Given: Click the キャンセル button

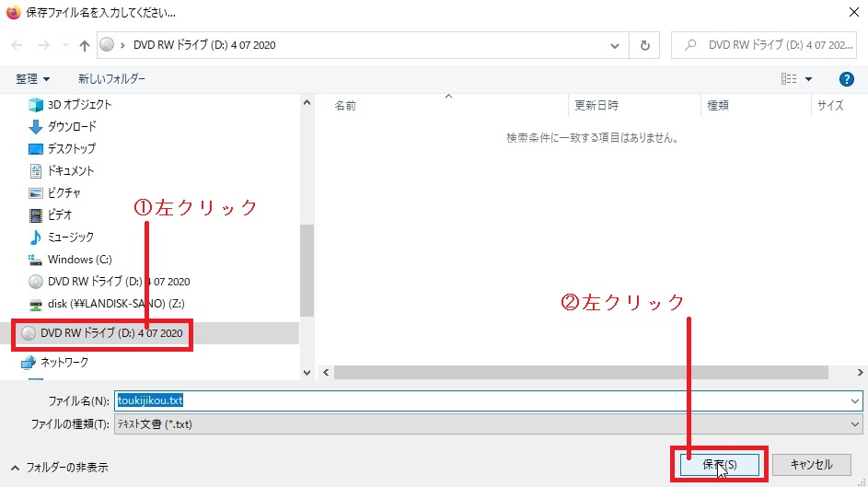Looking at the screenshot, I should tap(811, 465).
